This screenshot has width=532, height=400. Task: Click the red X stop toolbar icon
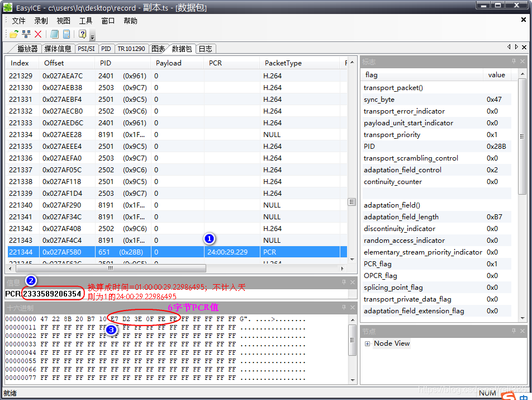pyautogui.click(x=38, y=34)
